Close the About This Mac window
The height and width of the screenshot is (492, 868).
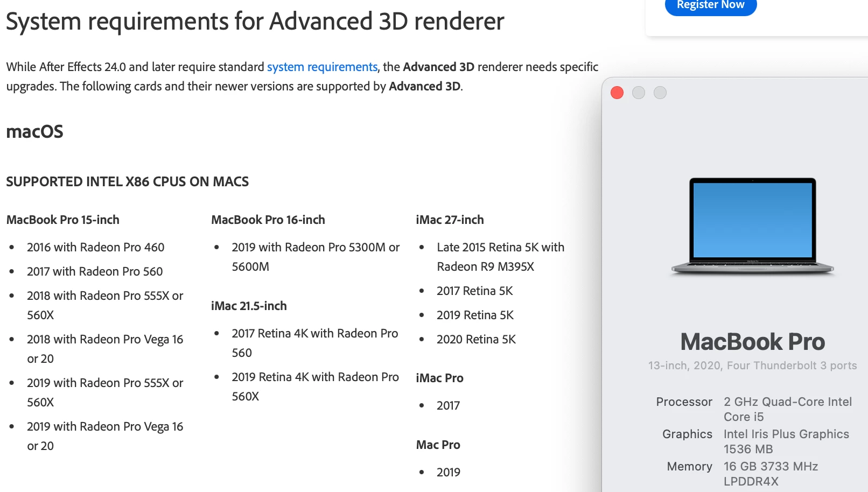(x=617, y=93)
